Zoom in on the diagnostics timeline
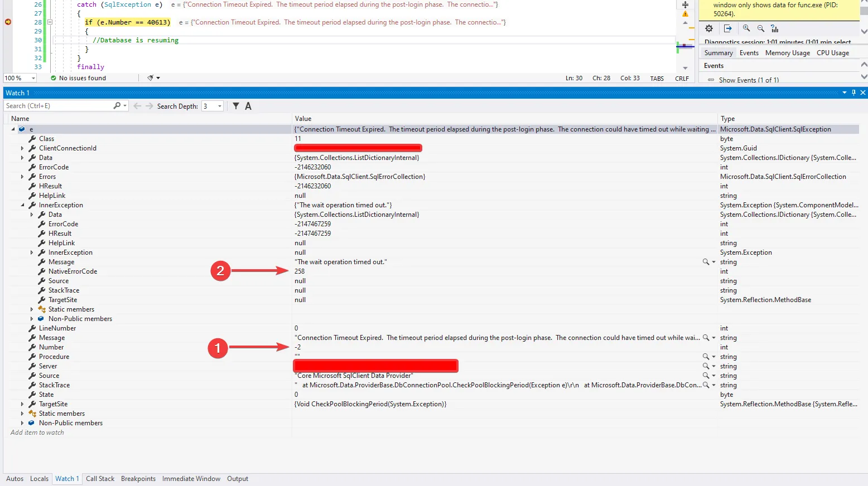The image size is (868, 486). (x=746, y=28)
